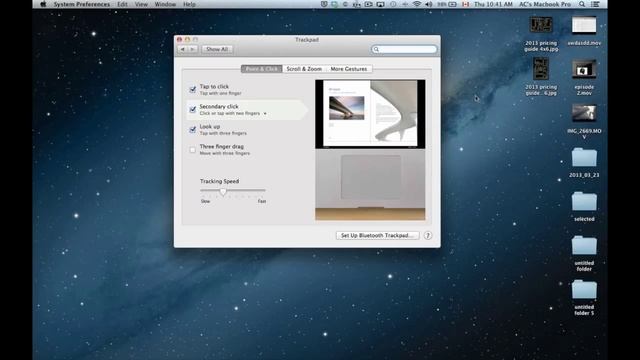
Task: Click the Fast label under the slider
Action: [262, 201]
